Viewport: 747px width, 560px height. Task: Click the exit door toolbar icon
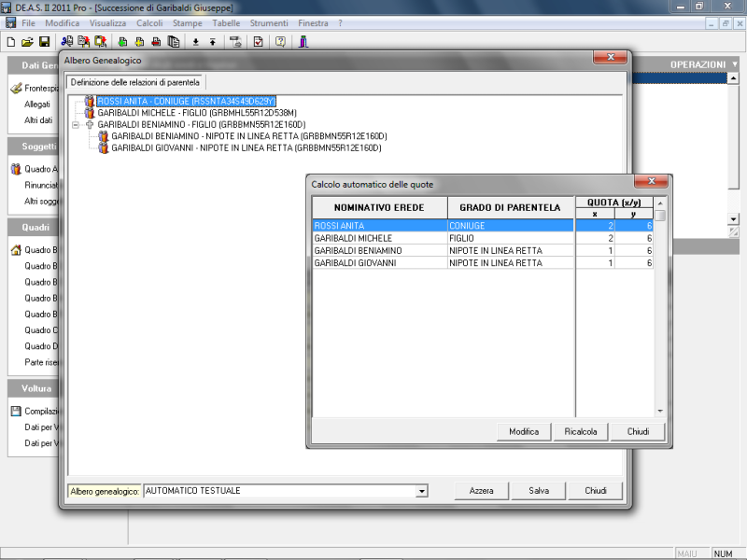[303, 41]
